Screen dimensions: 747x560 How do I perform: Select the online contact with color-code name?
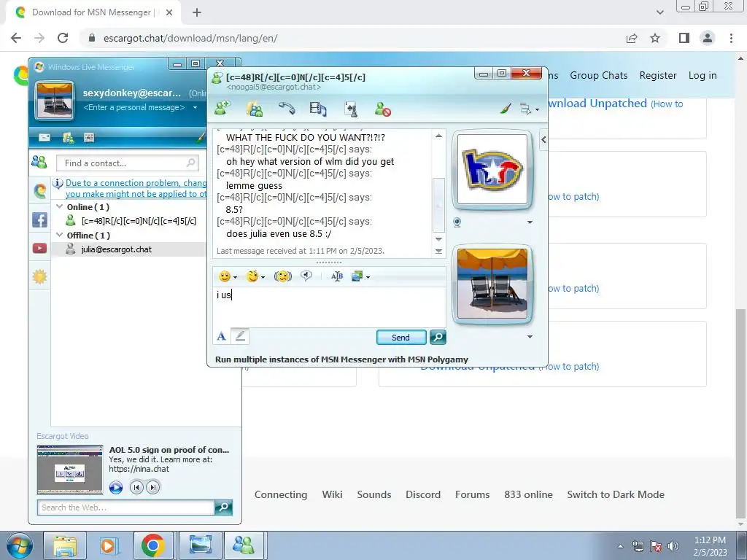click(138, 221)
